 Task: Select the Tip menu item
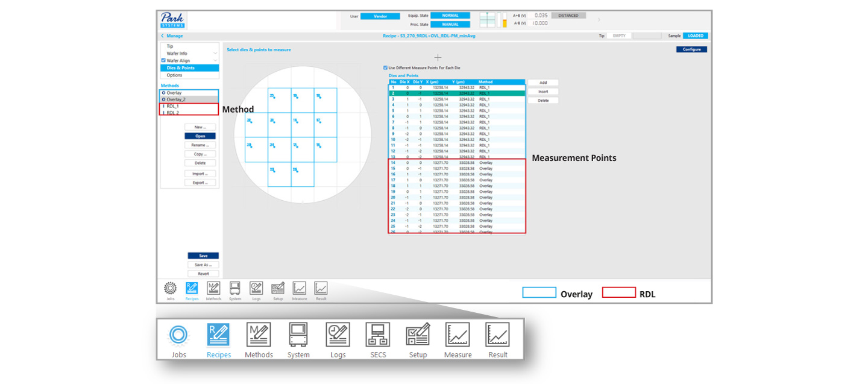click(x=170, y=46)
